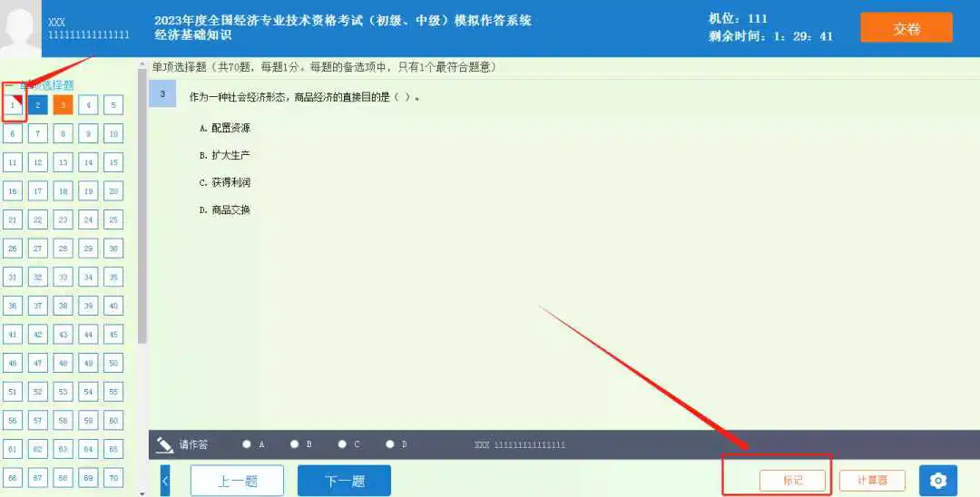Select answer option A radio button
Screen dimensions: 980x497
247,444
